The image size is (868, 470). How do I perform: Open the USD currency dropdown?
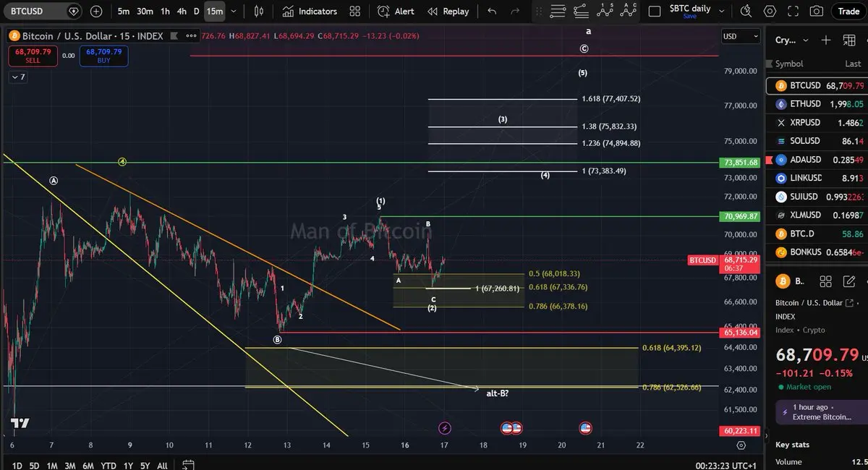click(x=741, y=36)
